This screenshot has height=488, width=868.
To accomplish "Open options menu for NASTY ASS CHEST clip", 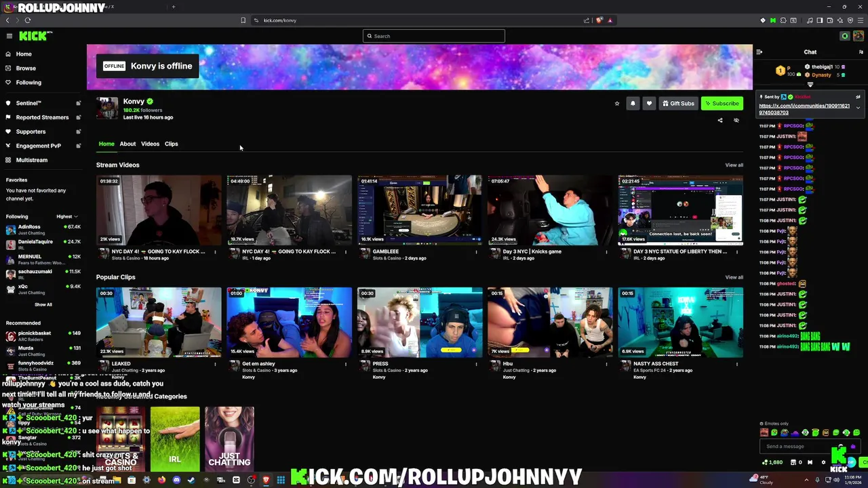I will point(736,364).
